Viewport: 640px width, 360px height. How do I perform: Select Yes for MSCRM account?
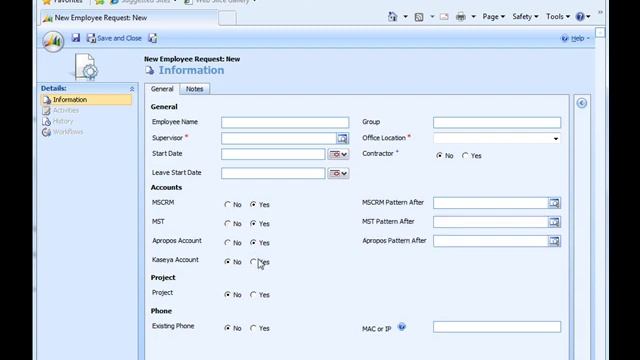coord(253,204)
